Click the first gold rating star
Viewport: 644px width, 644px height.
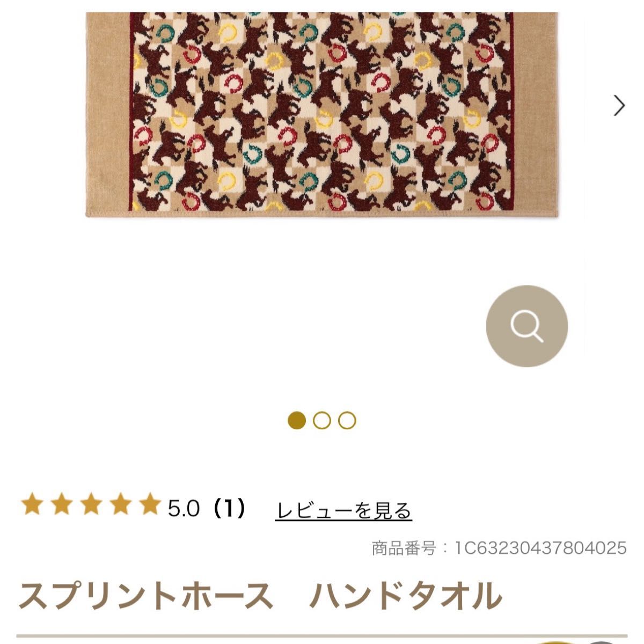pyautogui.click(x=32, y=506)
